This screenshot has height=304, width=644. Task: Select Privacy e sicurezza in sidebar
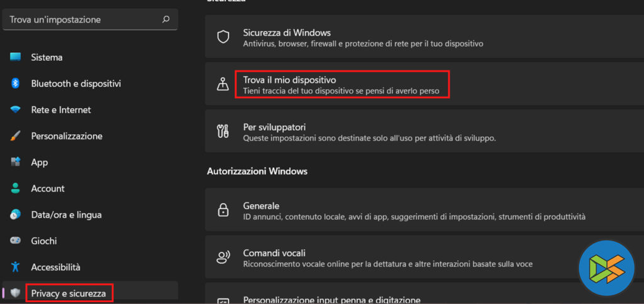tap(69, 293)
